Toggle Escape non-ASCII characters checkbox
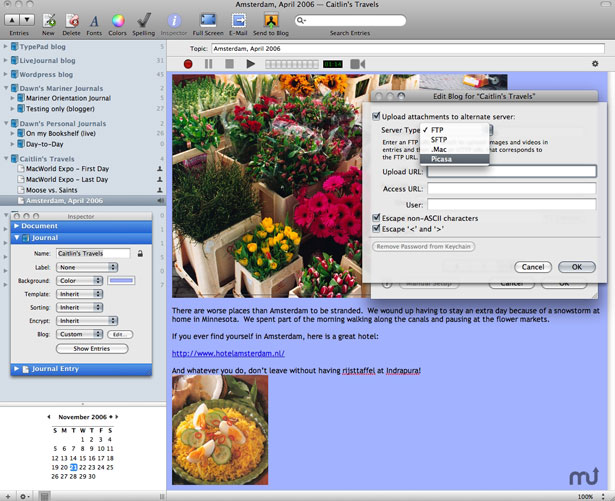The width and height of the screenshot is (615, 501). tap(376, 218)
